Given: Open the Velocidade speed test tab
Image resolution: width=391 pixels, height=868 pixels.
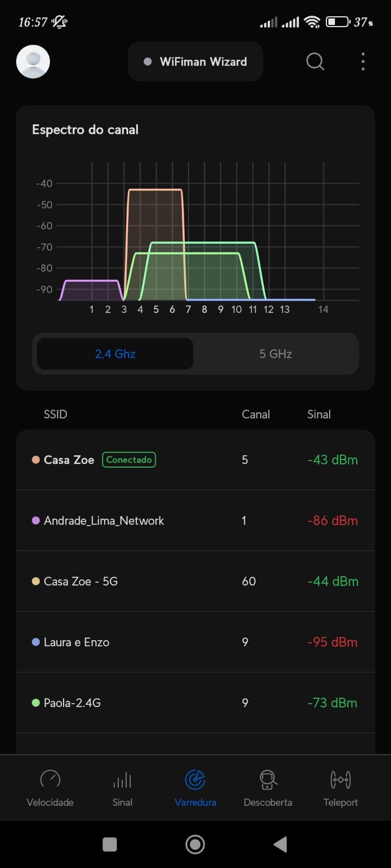Looking at the screenshot, I should pyautogui.click(x=50, y=788).
